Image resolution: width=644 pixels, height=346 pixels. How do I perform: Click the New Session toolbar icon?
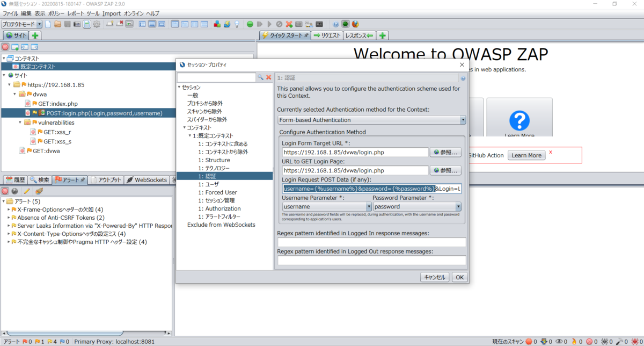coord(48,24)
